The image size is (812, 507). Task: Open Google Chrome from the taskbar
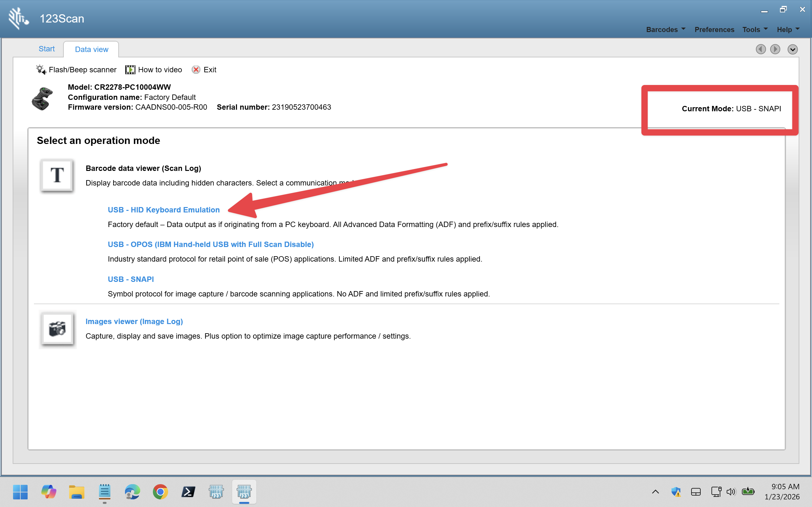pos(160,492)
